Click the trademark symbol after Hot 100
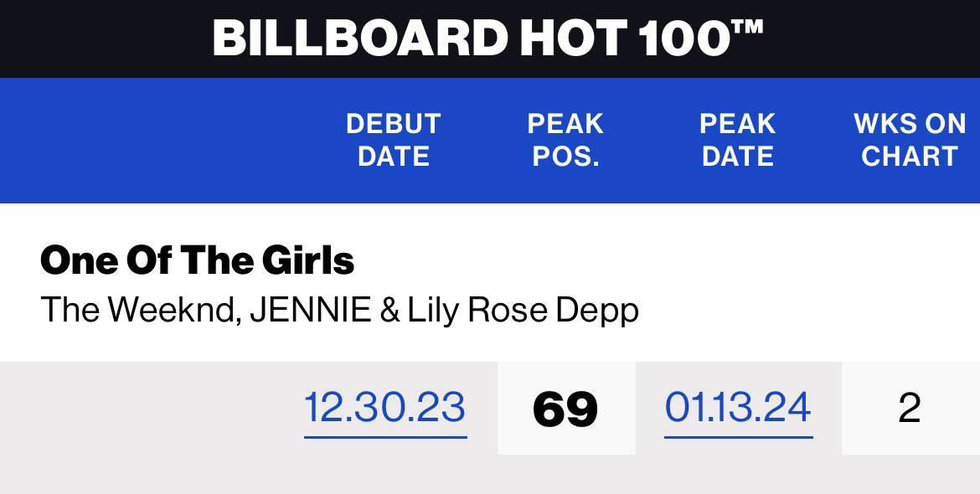Image resolution: width=980 pixels, height=494 pixels. (x=747, y=27)
